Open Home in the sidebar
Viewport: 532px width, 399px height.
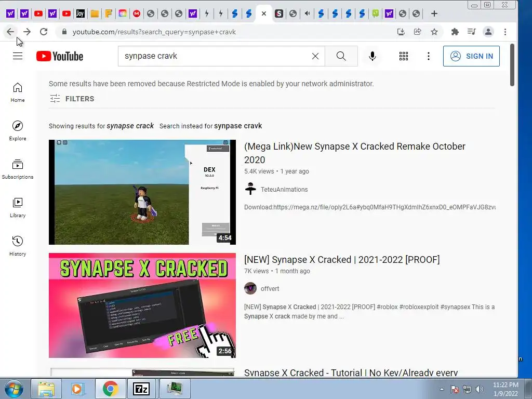pos(18,92)
